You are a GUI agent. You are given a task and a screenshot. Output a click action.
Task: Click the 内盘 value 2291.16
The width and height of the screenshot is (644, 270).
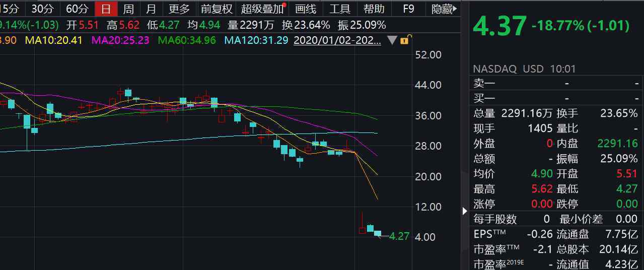tap(617, 144)
